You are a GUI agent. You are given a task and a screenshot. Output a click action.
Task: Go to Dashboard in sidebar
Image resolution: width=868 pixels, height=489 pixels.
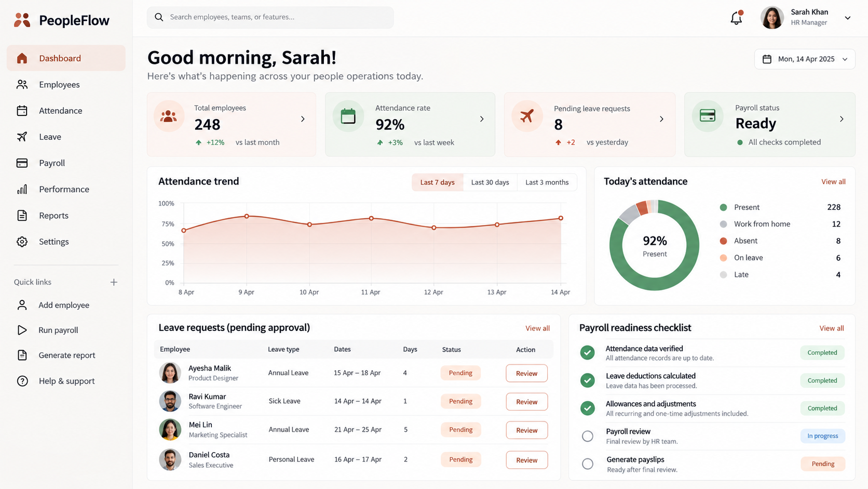[66, 58]
